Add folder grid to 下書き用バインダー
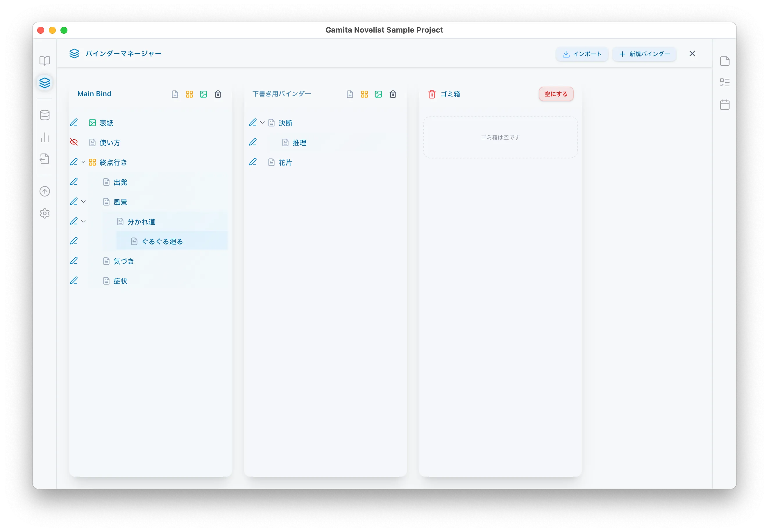769x532 pixels. point(364,94)
